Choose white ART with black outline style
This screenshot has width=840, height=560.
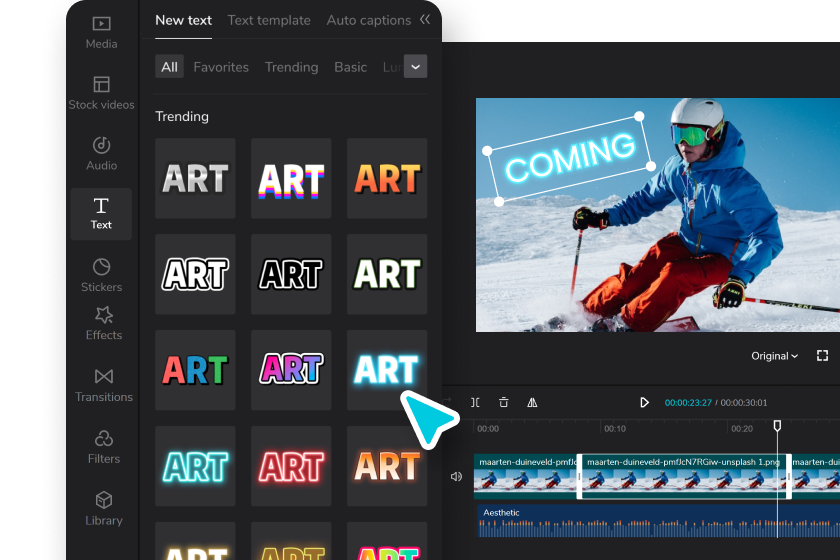(195, 274)
